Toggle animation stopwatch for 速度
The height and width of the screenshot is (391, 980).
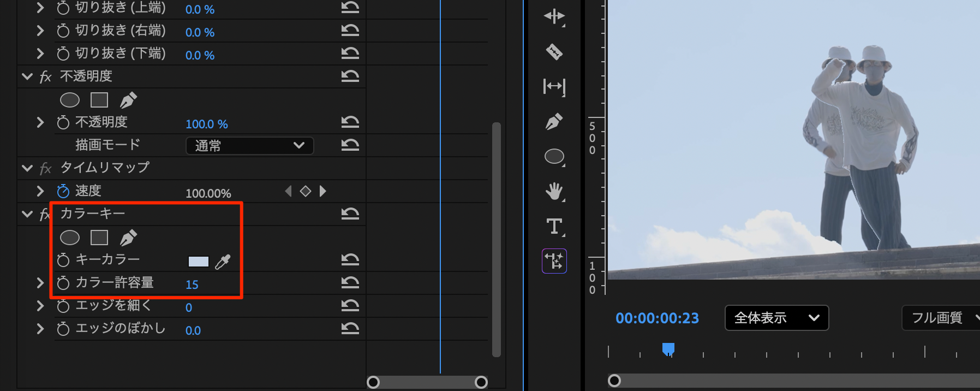click(63, 191)
